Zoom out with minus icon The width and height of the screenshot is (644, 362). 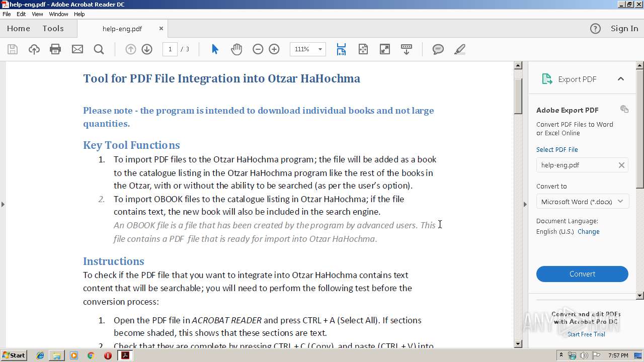(258, 49)
